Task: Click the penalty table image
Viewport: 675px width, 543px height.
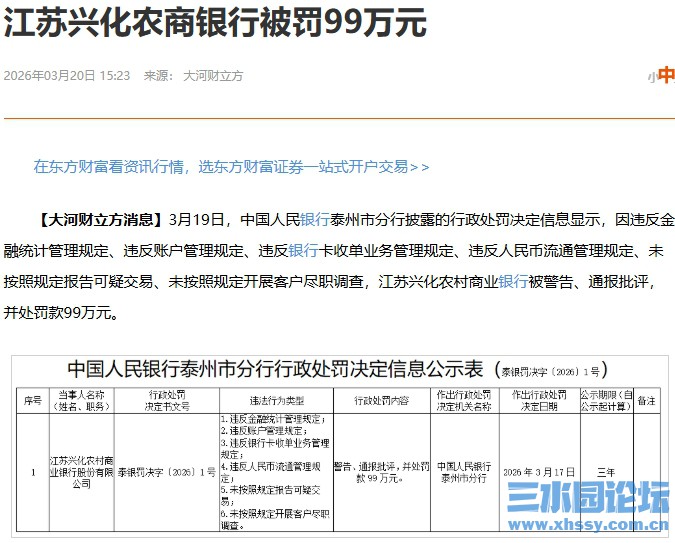Action: 340,446
